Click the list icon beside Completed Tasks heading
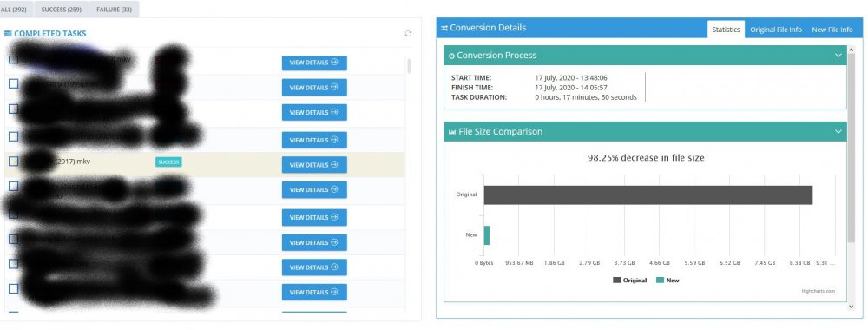868x330 pixels. coord(8,34)
